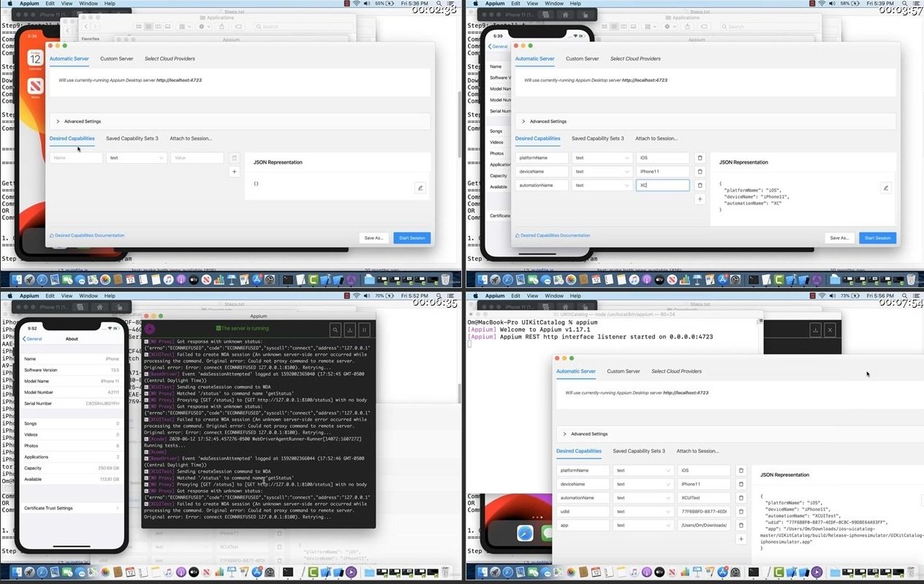This screenshot has width=924, height=584.
Task: Edit raw JSON pencil icon, 5:39 PM screenshot
Action: pyautogui.click(x=886, y=188)
